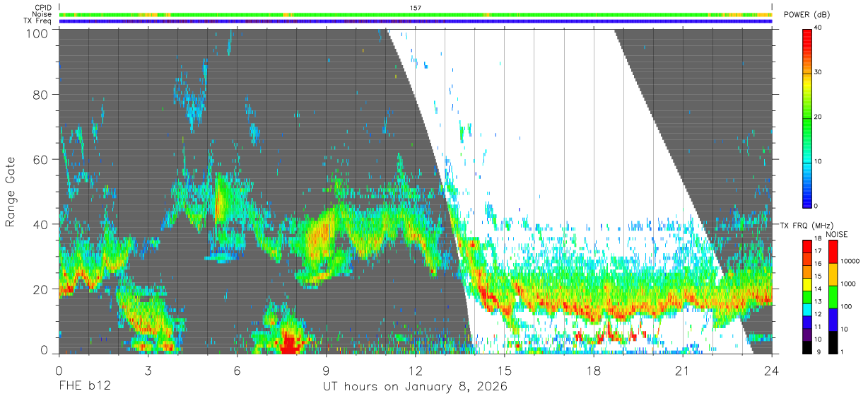Viewport: 868px width, 401px height.
Task: Click the TX Freq row label above the plot
Action: (37, 21)
